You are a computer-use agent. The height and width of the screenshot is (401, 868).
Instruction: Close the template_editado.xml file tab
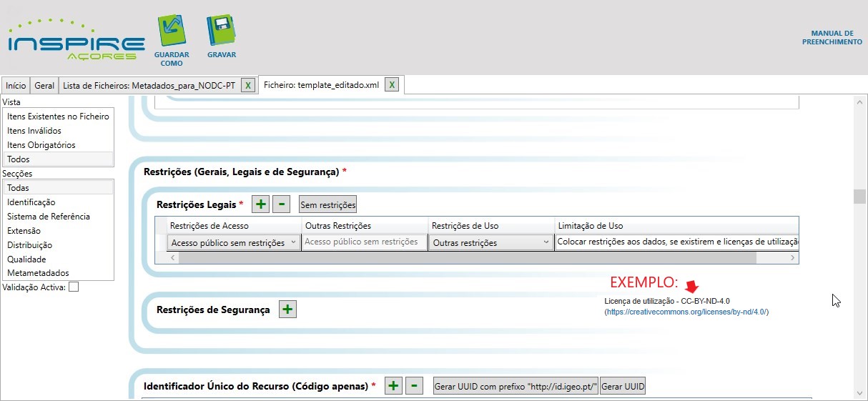[x=391, y=85]
